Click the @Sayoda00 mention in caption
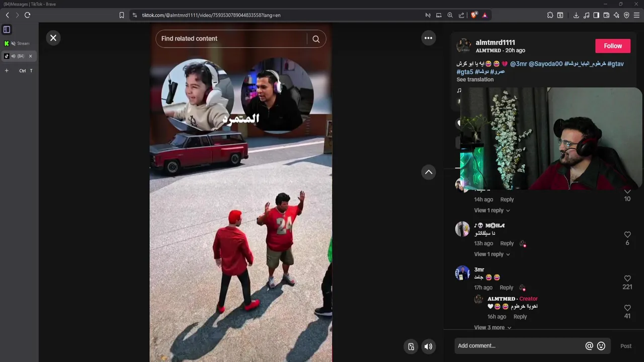 point(545,64)
